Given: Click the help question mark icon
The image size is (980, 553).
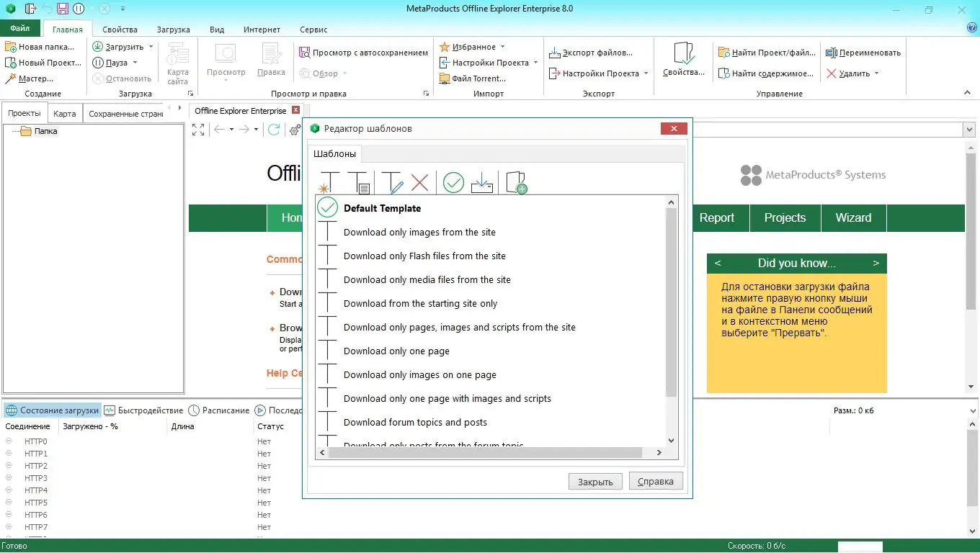Looking at the screenshot, I should pos(971,28).
